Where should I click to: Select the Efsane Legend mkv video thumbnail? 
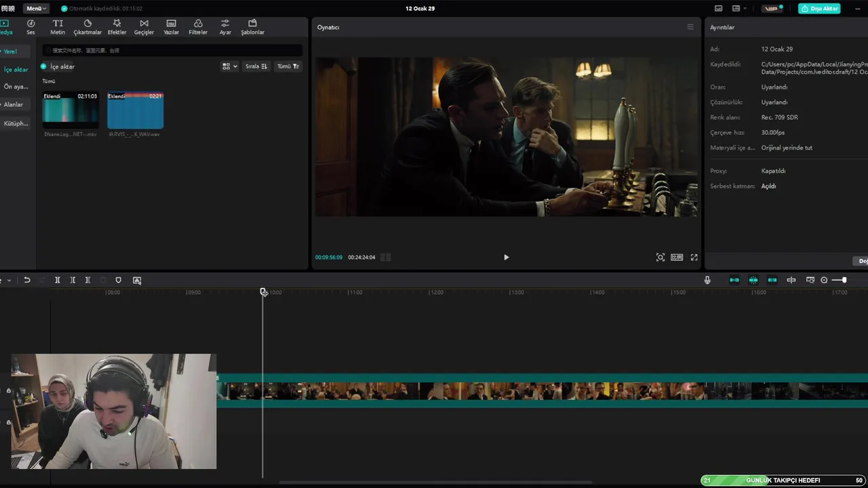71,110
